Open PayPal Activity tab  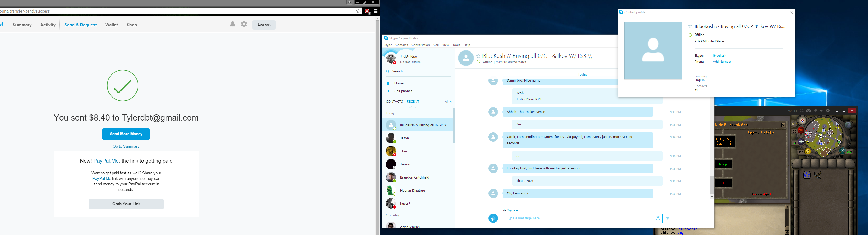48,25
